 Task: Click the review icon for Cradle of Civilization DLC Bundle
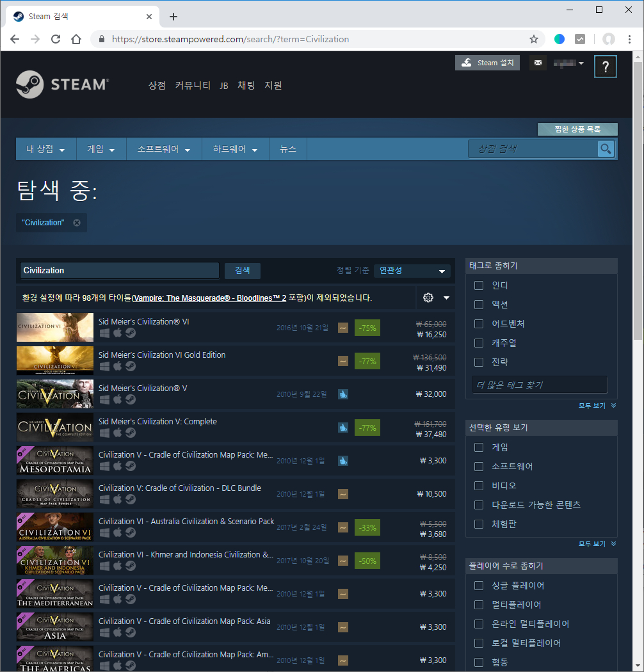(x=343, y=494)
